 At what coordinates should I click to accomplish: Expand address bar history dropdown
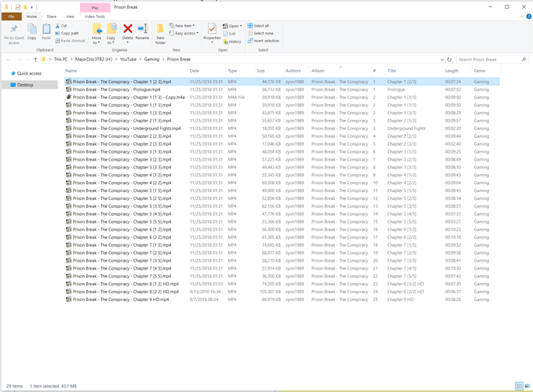442,60
